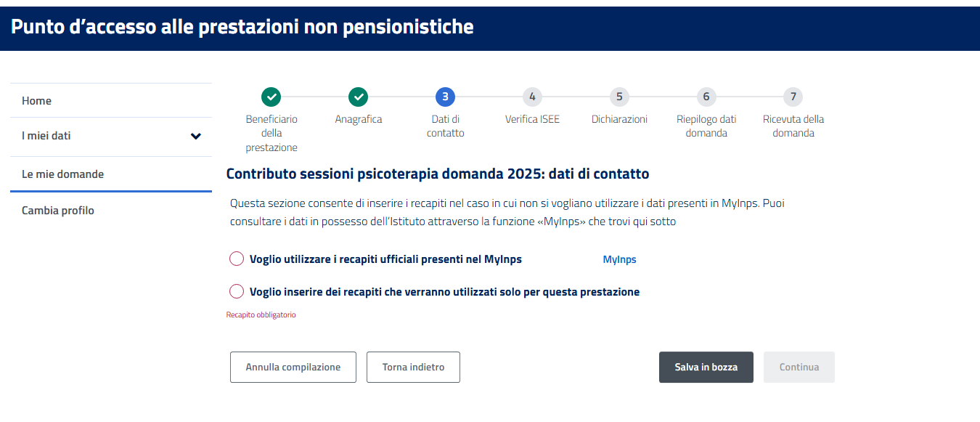980x422 pixels.
Task: Go to Home in the sidebar
Action: click(36, 101)
